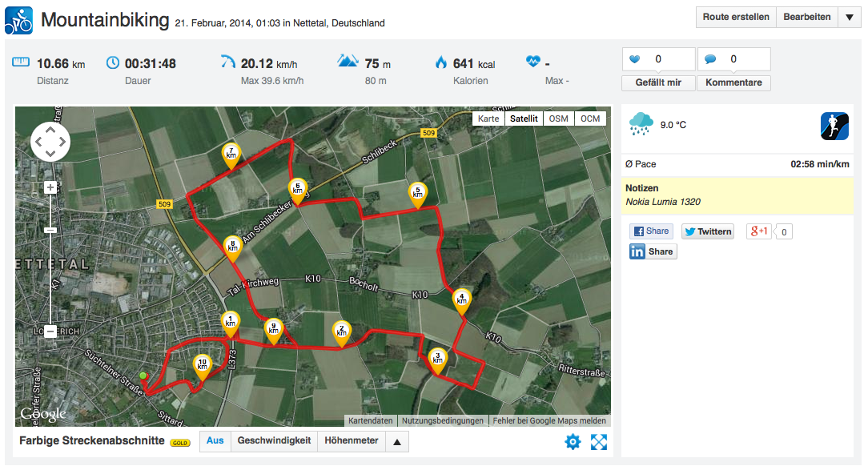The width and height of the screenshot is (868, 470).
Task: Zoom in with the map plus button
Action: click(x=50, y=187)
